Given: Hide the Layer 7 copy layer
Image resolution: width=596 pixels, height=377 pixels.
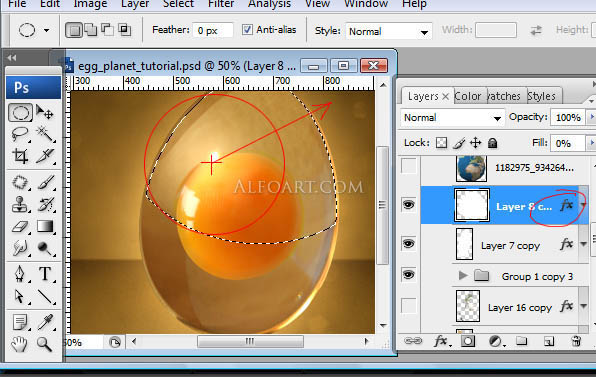Looking at the screenshot, I should pyautogui.click(x=409, y=244).
